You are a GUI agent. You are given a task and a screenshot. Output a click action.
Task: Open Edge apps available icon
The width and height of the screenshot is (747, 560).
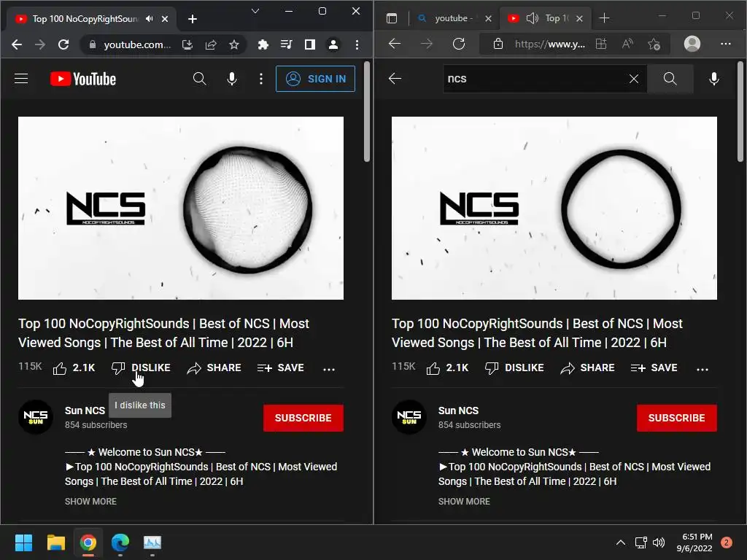point(601,44)
